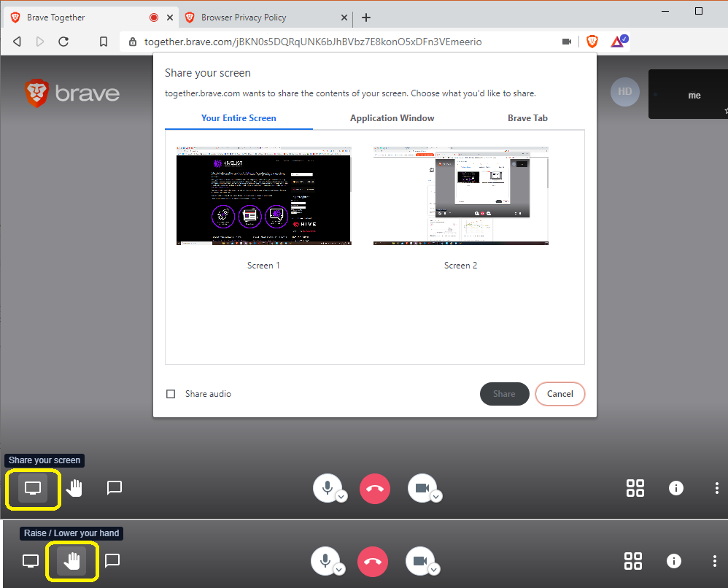Click the Share button

[504, 394]
